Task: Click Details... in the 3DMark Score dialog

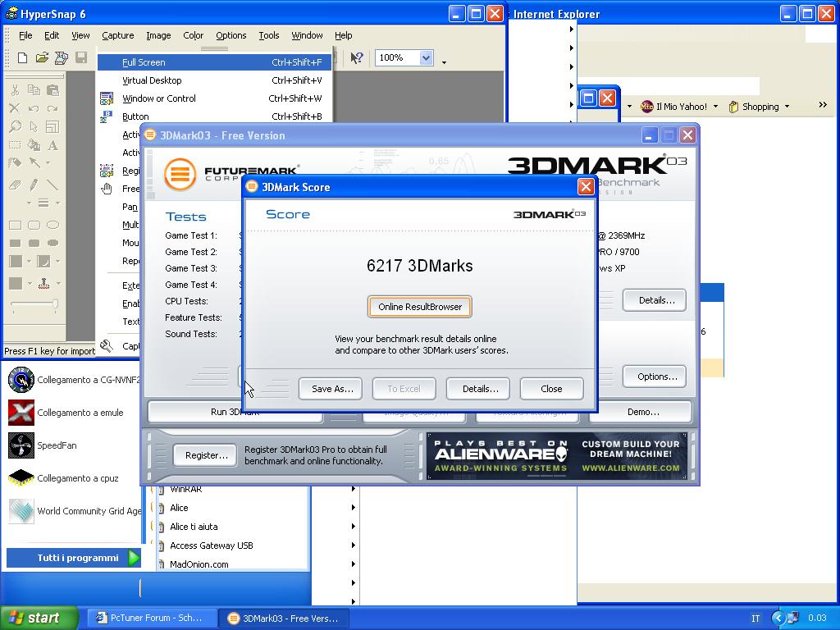Action: click(x=478, y=389)
